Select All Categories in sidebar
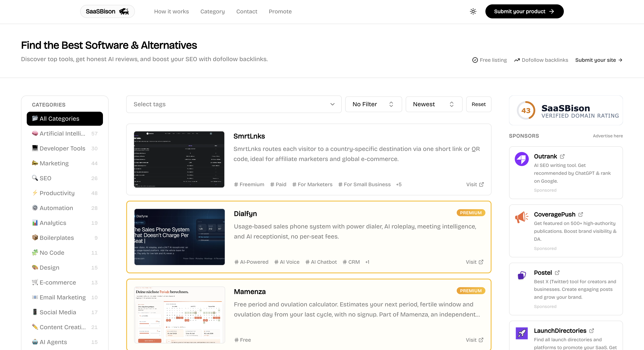This screenshot has width=644, height=350. (x=65, y=118)
